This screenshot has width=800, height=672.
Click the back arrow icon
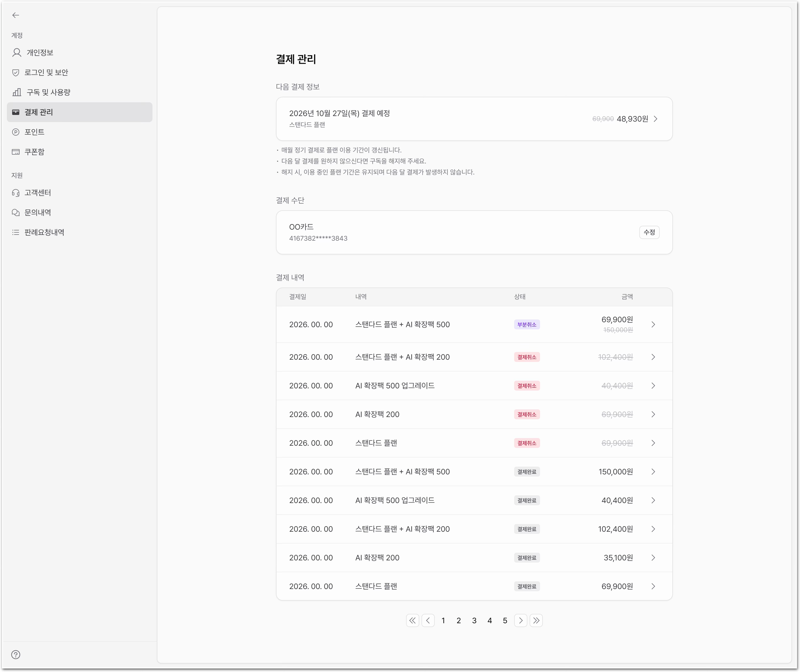[x=16, y=15]
